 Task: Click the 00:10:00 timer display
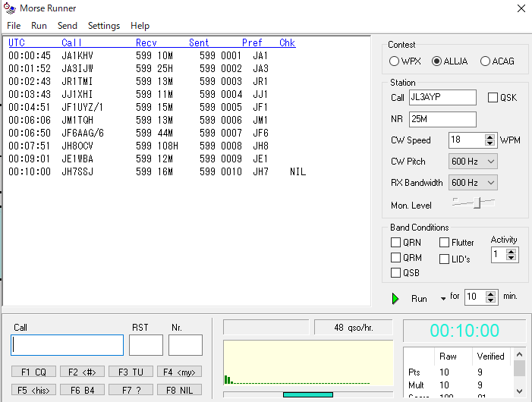click(464, 331)
